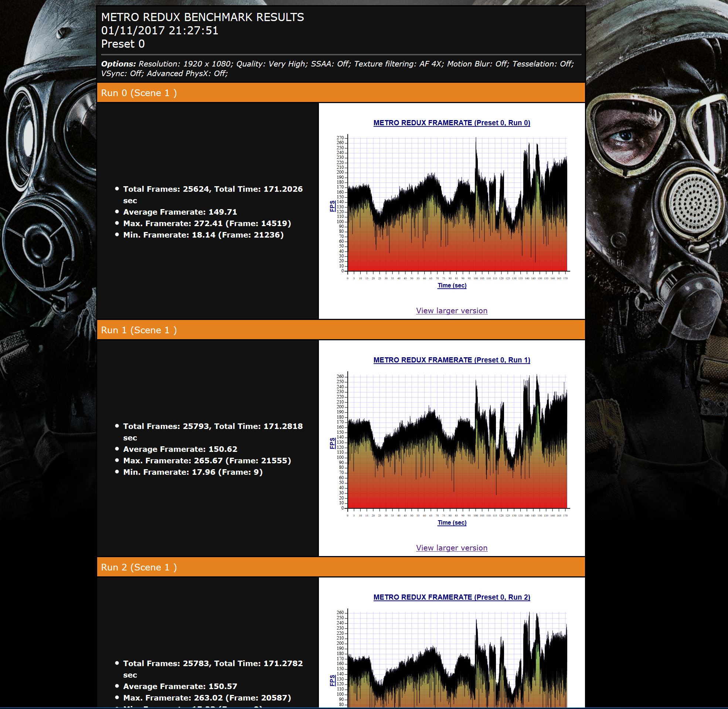The image size is (728, 709).
Task: Click Run 1 Min. Framerate 17.96 entry
Action: point(193,472)
